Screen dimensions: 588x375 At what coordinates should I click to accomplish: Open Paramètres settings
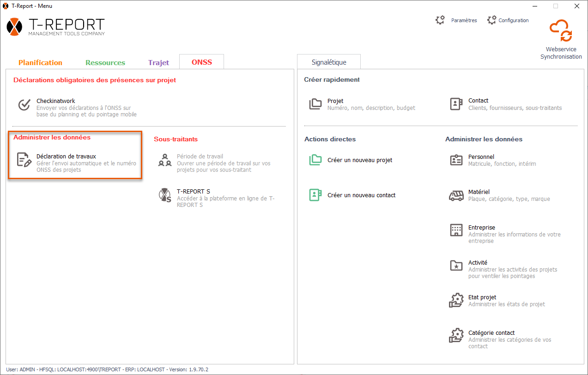pos(464,20)
